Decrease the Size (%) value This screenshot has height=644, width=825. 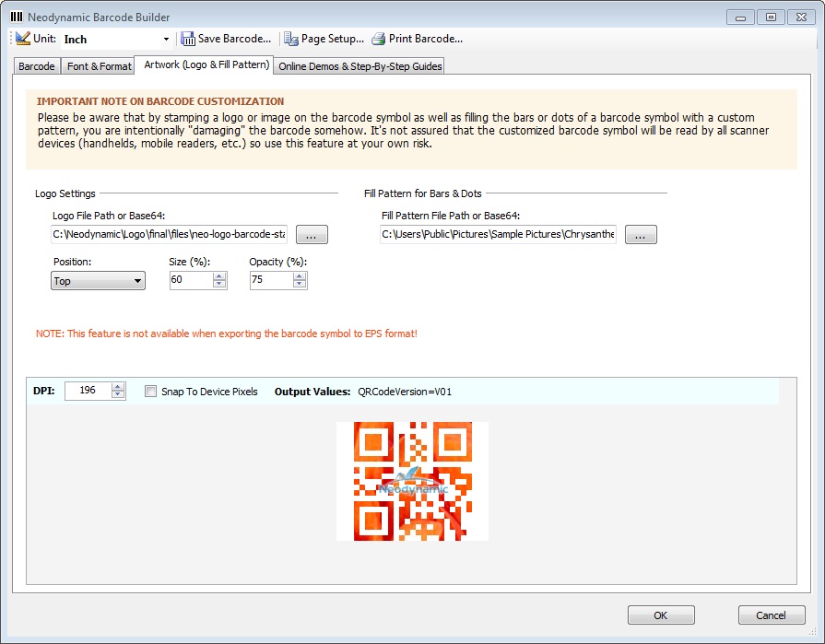(x=219, y=285)
